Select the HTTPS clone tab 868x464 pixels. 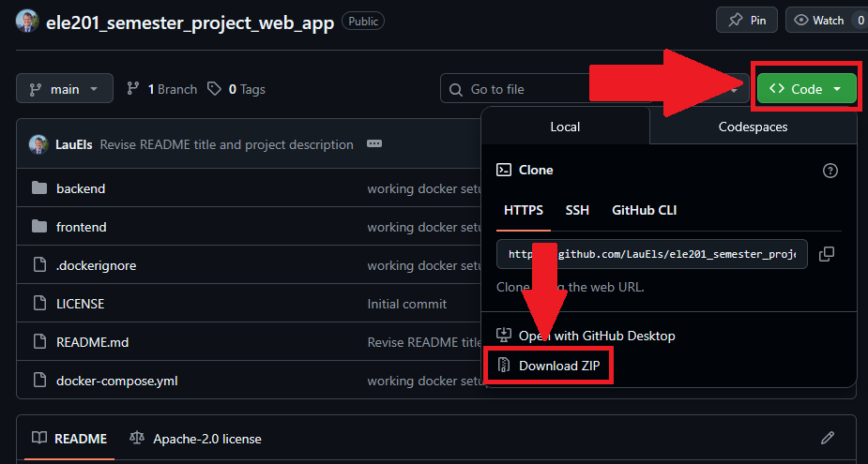(523, 210)
